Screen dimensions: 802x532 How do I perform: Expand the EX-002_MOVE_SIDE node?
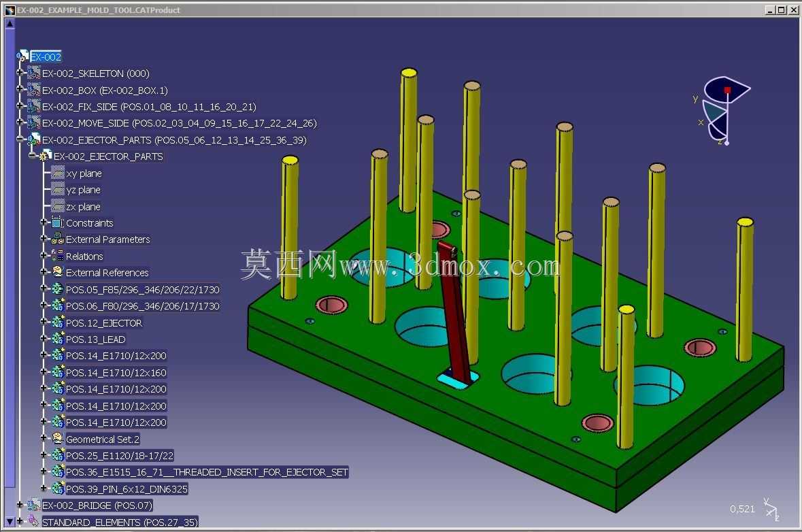pyautogui.click(x=20, y=122)
